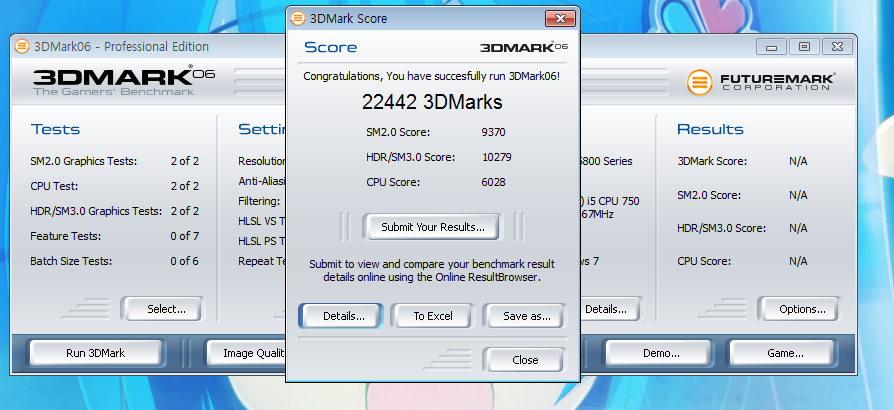The image size is (894, 410).
Task: Close the 3DMark Score dialog with X
Action: click(x=560, y=18)
